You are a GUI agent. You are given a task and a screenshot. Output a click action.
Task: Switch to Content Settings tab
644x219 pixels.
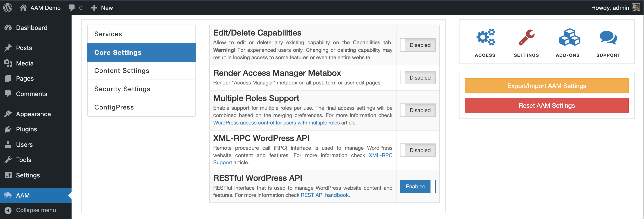142,71
